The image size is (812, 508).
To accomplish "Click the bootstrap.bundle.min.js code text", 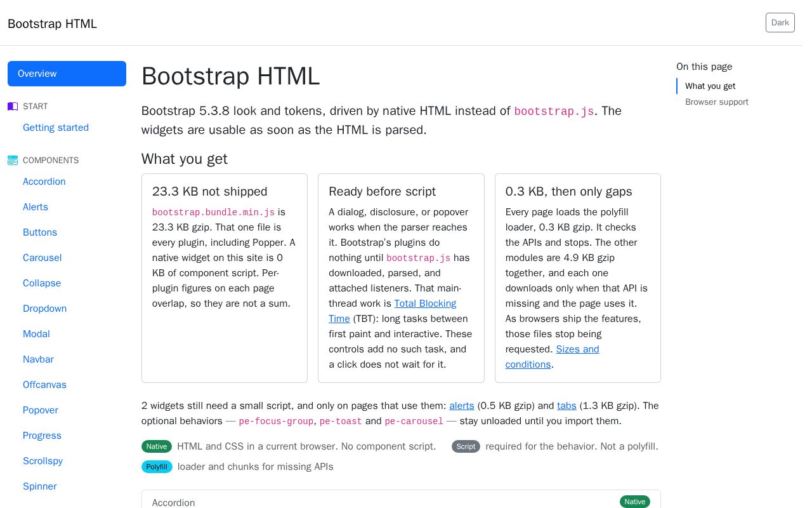I will 214,213.
